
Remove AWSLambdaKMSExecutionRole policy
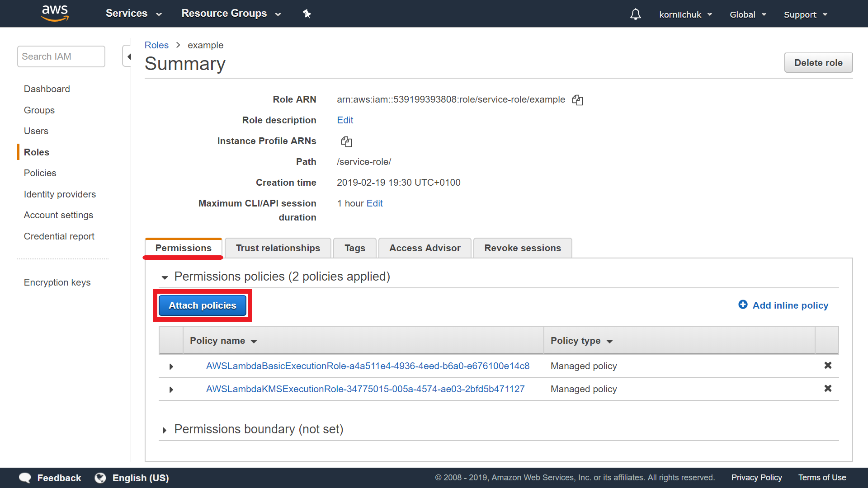click(828, 389)
